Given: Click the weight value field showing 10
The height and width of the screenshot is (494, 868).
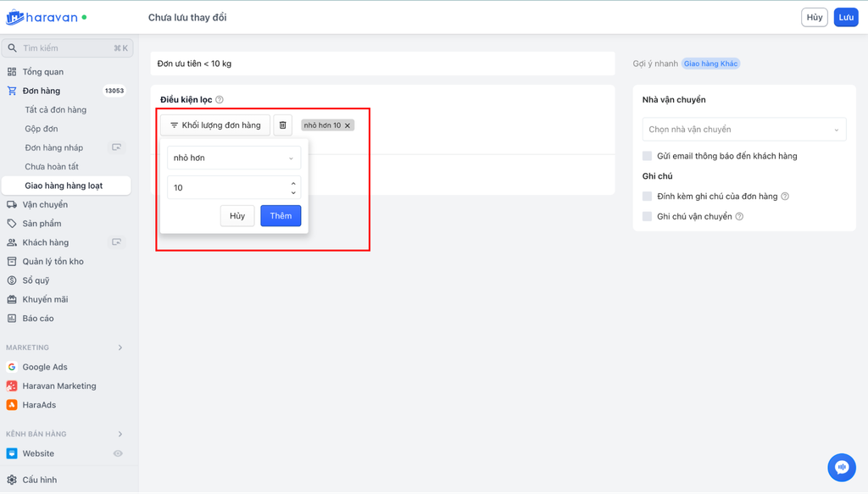Looking at the screenshot, I should point(229,187).
